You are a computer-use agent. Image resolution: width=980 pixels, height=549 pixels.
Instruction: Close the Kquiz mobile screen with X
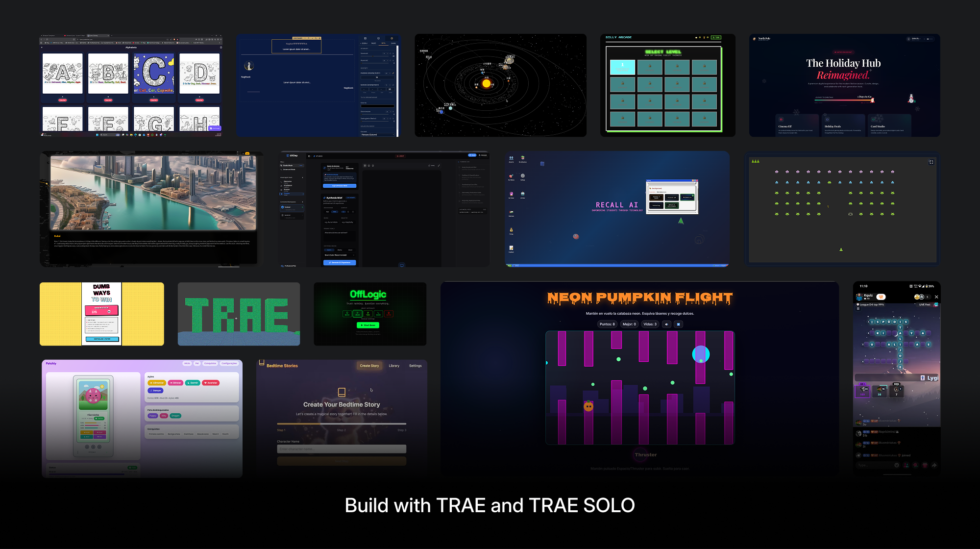(936, 297)
